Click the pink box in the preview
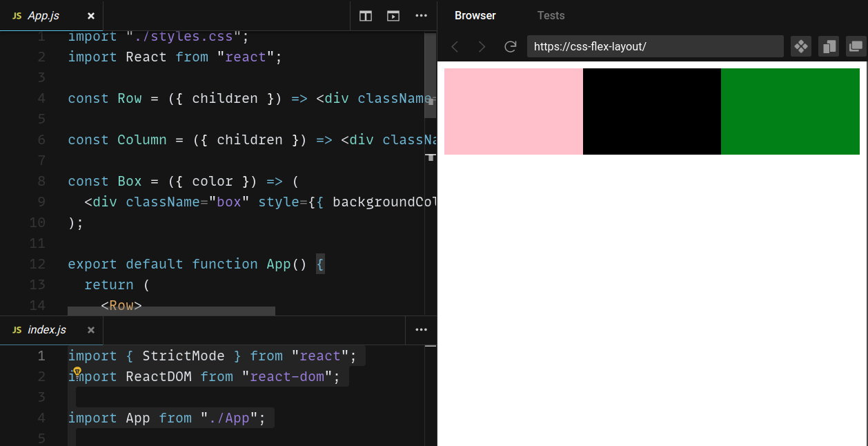Screen dimensions: 868x446 coord(513,110)
